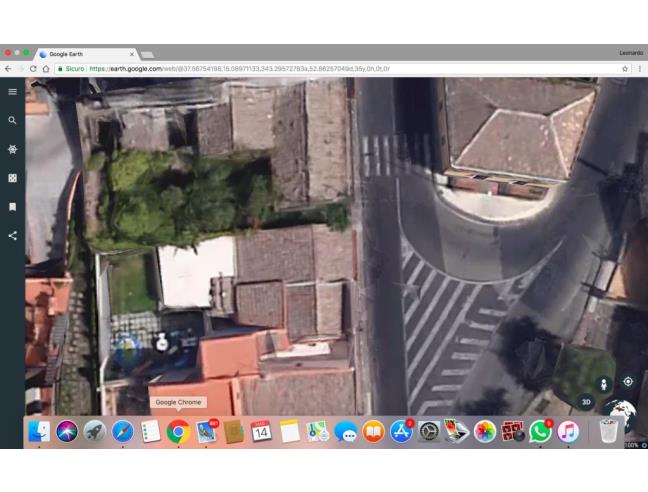Open Google Earth search
648x492 pixels.
pyautogui.click(x=12, y=120)
